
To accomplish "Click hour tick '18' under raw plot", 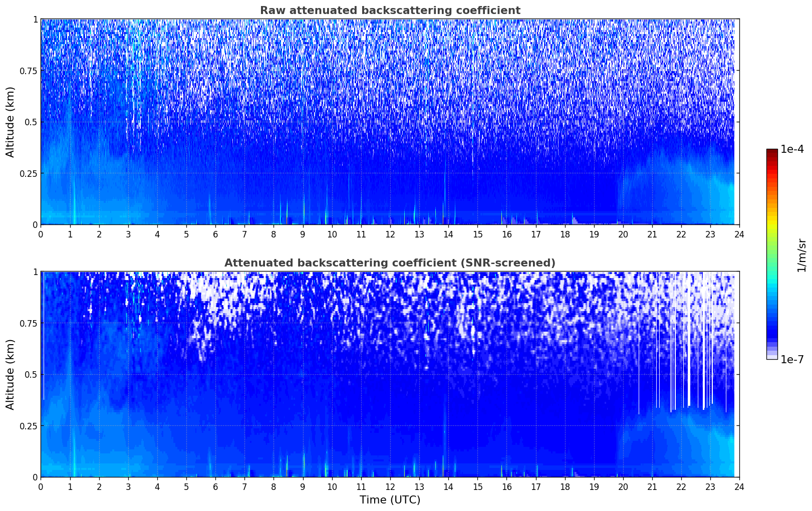I will 565,234.
